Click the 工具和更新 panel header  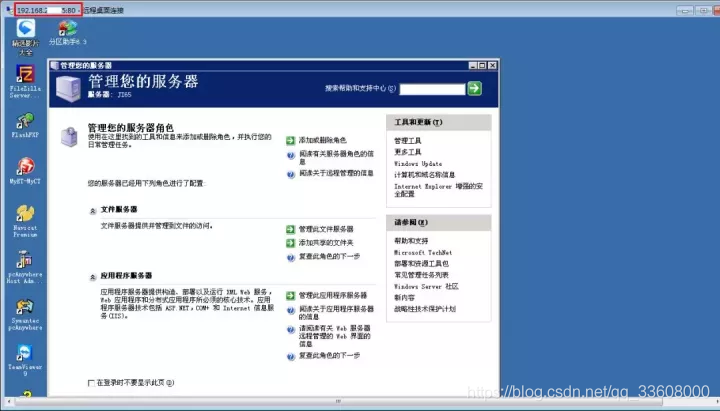(x=439, y=122)
